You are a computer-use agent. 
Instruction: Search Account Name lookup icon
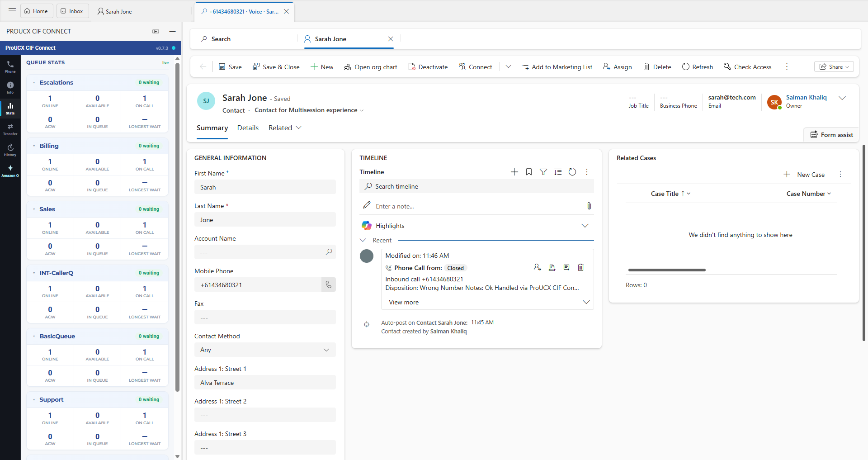[329, 252]
